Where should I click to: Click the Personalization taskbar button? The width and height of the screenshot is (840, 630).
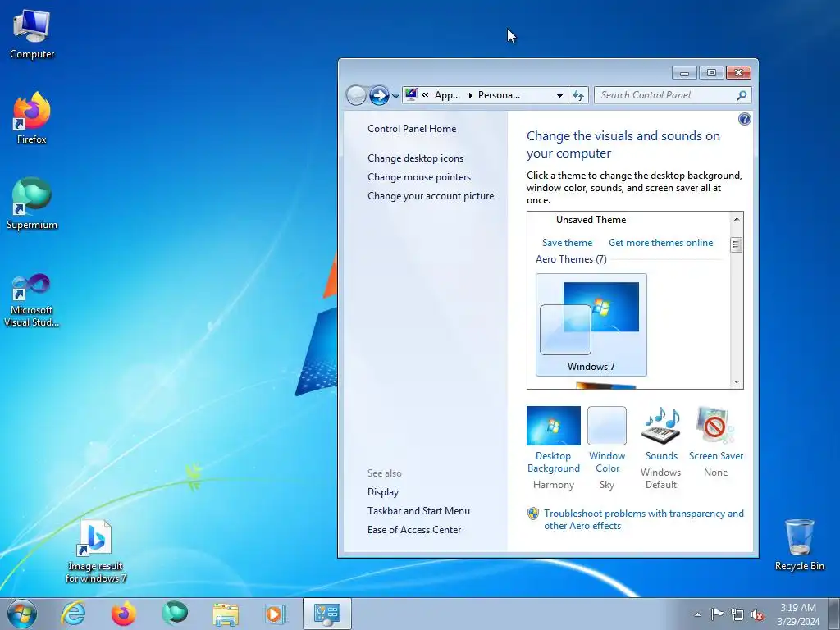pos(326,614)
